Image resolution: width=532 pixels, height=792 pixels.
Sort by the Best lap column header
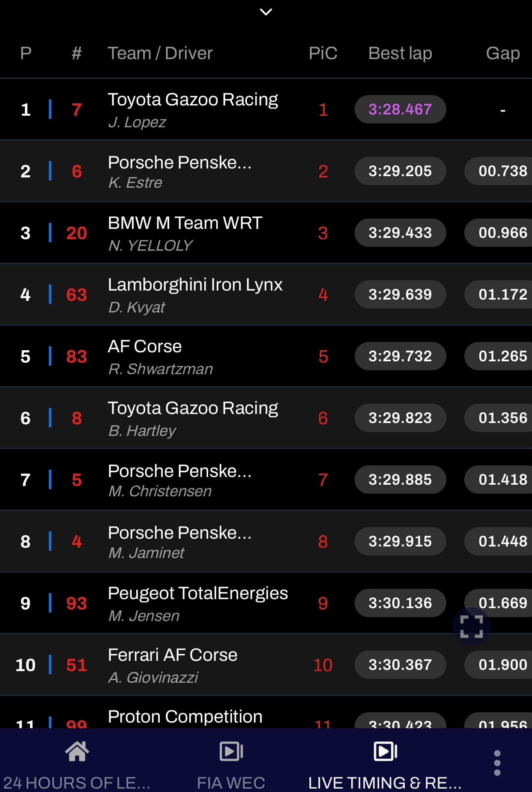click(x=400, y=54)
